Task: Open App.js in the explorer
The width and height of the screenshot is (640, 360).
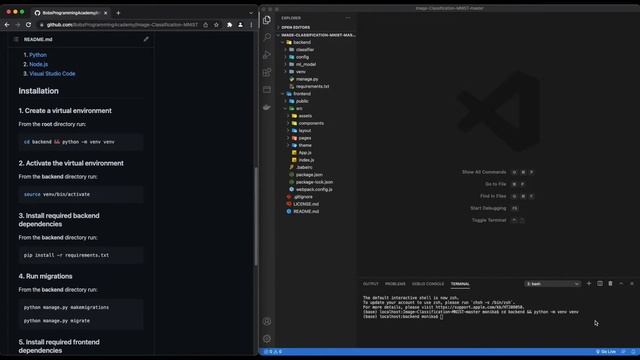Action: point(305,153)
